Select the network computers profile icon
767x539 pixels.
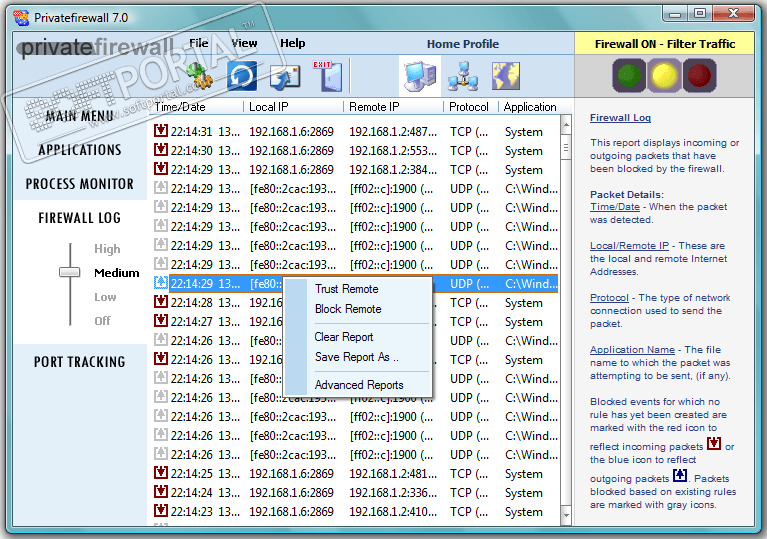(463, 76)
